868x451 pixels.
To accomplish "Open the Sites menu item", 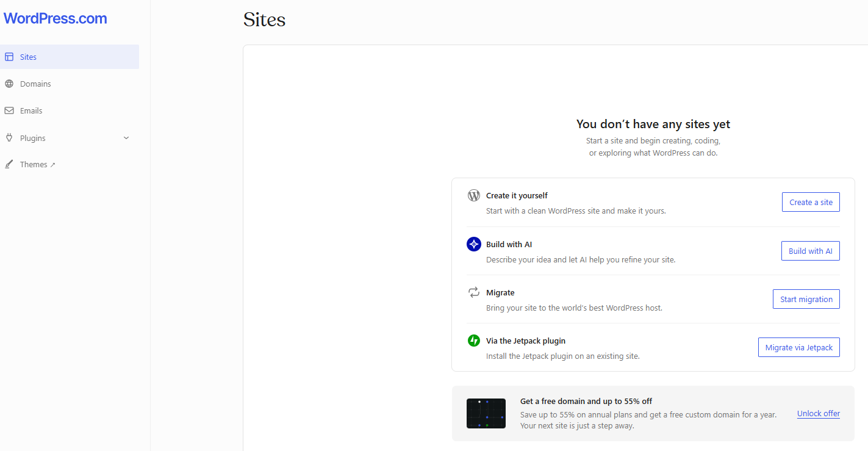I will [x=70, y=57].
